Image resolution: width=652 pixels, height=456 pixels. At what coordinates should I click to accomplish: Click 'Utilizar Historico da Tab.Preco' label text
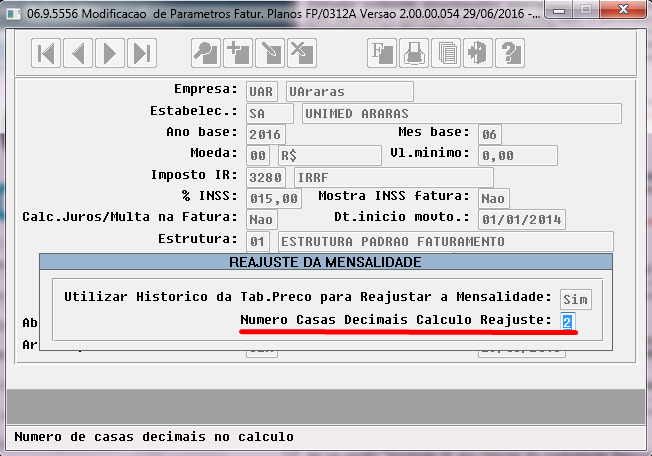tap(188, 297)
